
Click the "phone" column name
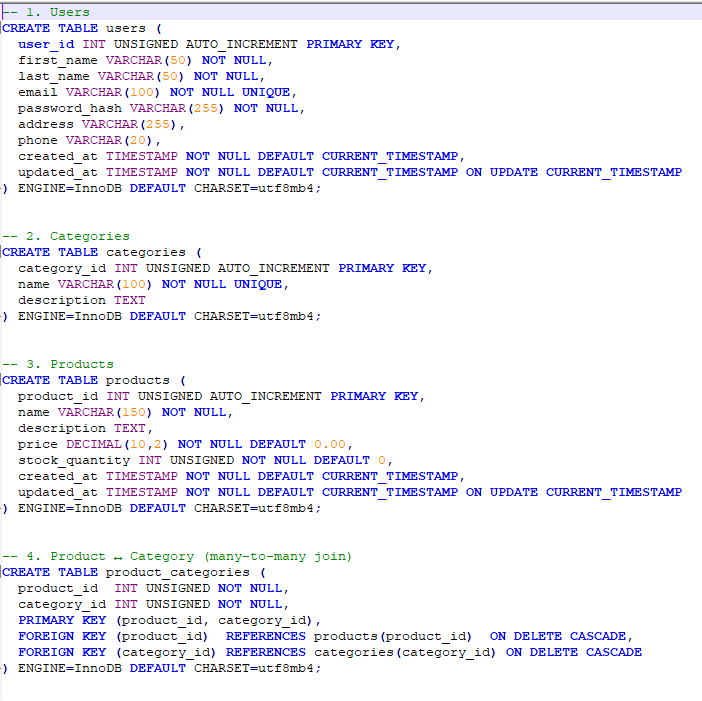38,141
